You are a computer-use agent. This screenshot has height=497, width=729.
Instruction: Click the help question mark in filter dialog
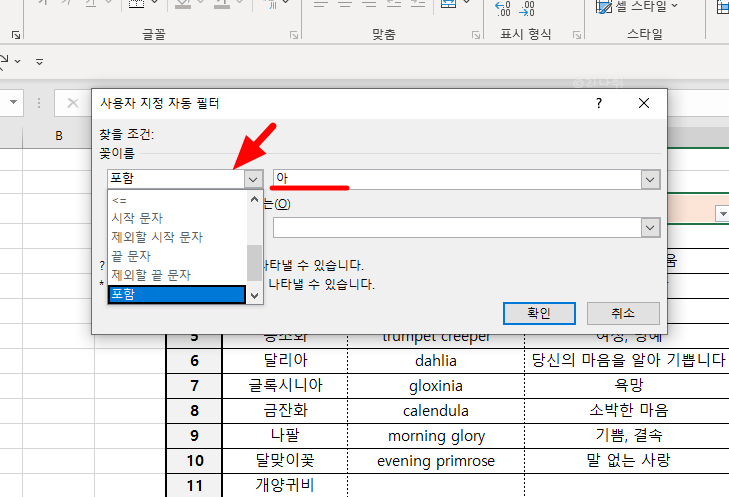point(599,103)
